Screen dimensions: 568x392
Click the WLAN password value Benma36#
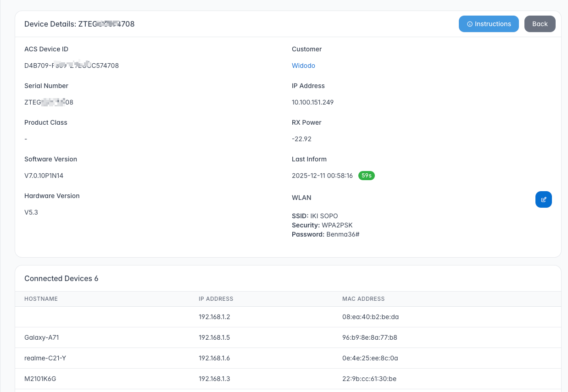pos(342,234)
